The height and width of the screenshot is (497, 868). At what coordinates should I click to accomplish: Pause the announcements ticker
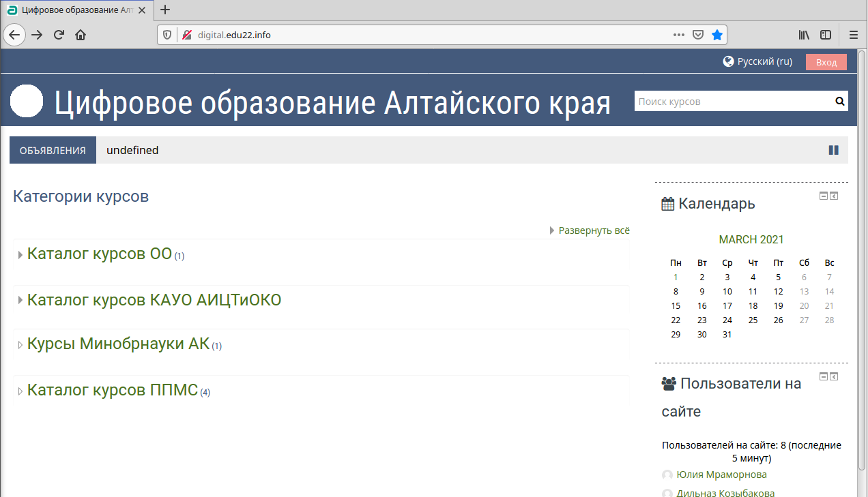coord(833,150)
